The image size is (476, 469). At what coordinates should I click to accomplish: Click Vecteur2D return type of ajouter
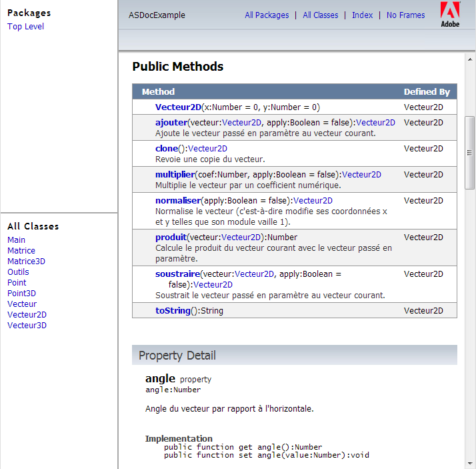375,122
